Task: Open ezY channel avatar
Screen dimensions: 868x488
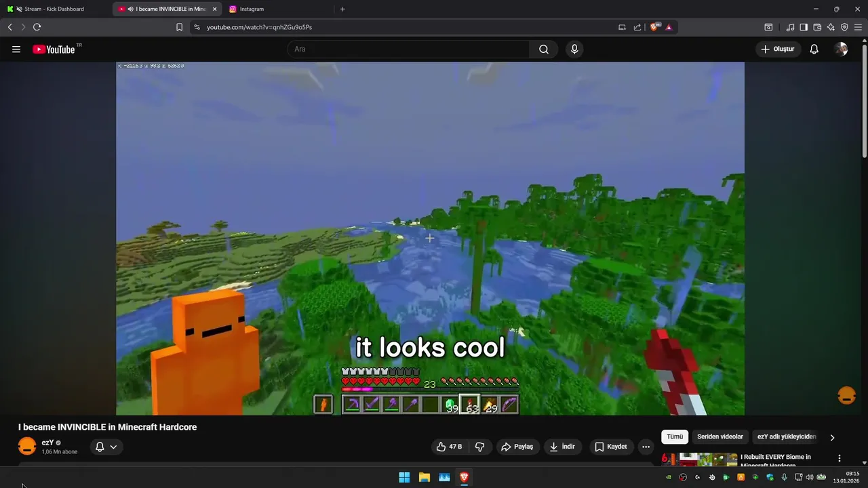Action: point(27,447)
